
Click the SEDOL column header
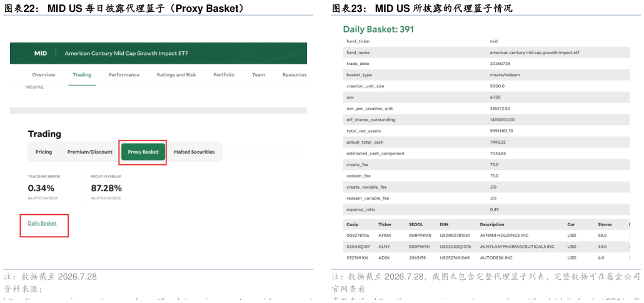point(416,224)
